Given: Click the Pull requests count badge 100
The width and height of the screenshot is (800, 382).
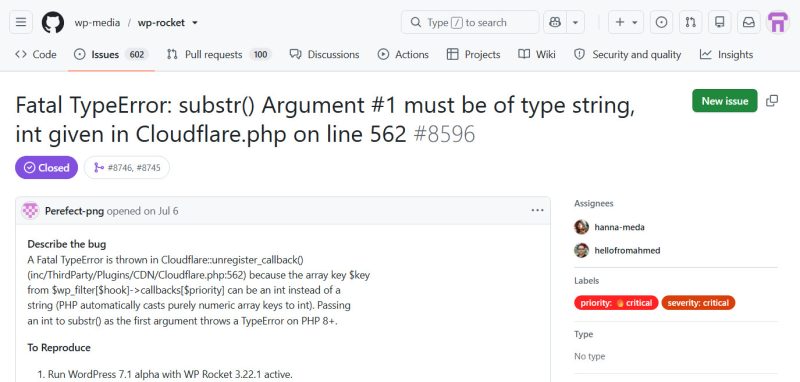Looking at the screenshot, I should click(260, 55).
